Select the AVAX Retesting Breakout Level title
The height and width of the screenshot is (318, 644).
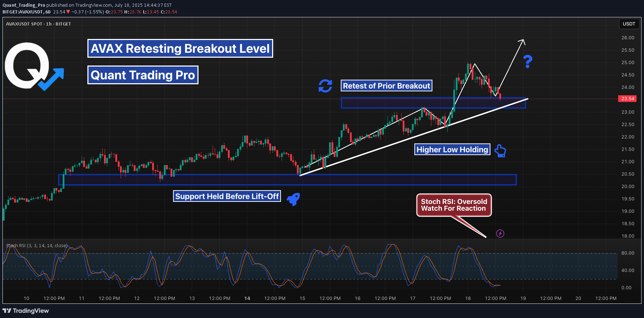coord(180,48)
